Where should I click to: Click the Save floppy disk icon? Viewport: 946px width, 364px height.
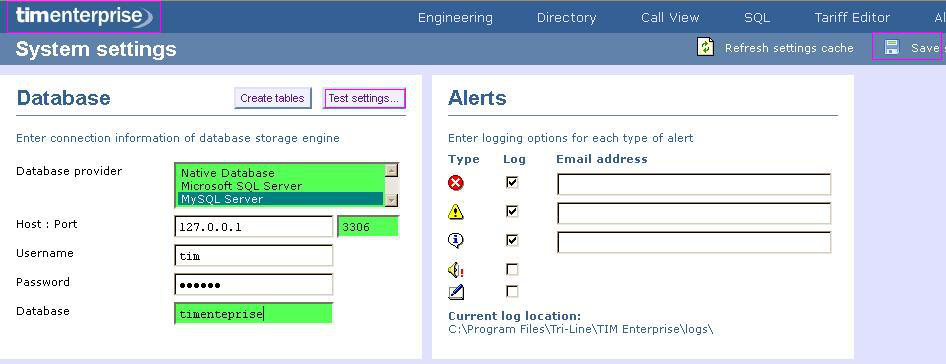tap(892, 47)
